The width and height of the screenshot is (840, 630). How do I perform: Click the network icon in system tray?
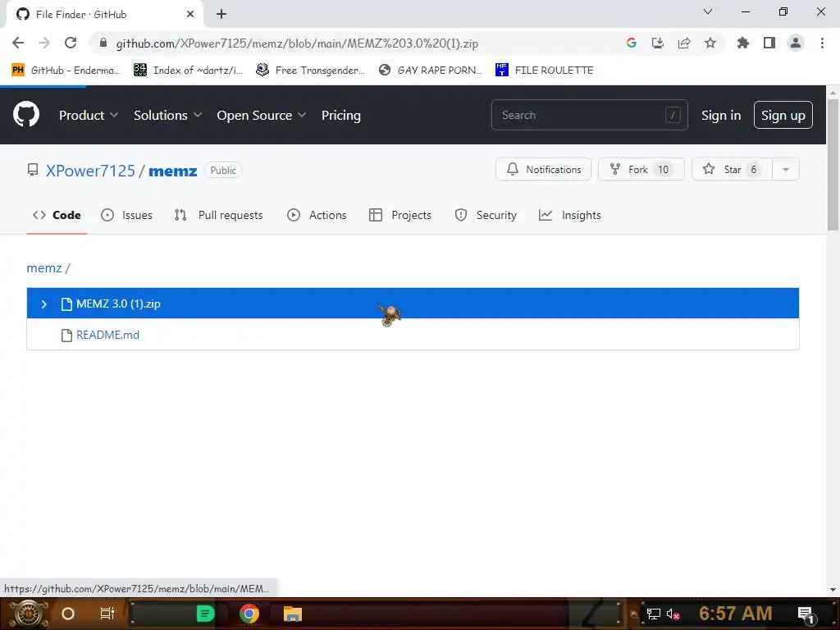653,614
